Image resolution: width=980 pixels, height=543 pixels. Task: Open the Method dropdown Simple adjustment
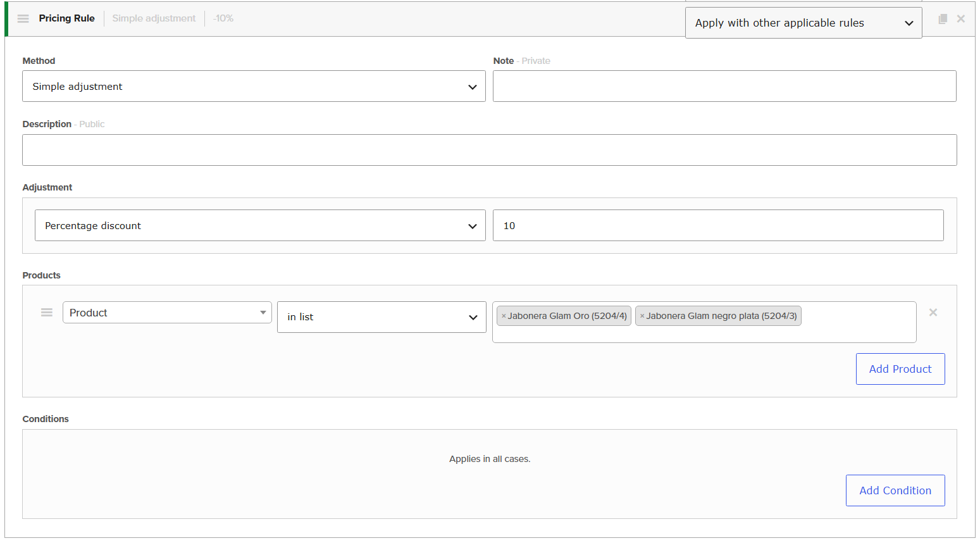(x=254, y=86)
